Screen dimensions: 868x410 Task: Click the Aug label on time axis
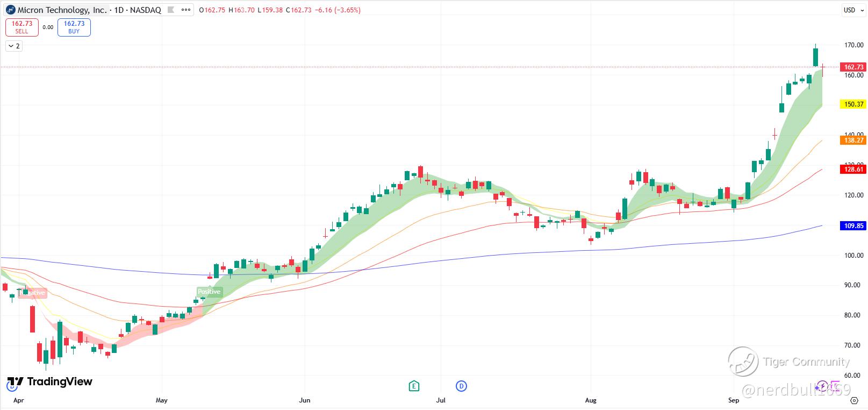click(x=591, y=400)
